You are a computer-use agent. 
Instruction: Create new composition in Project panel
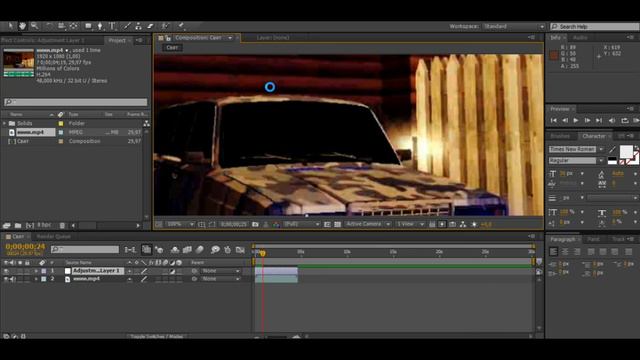tap(30, 225)
